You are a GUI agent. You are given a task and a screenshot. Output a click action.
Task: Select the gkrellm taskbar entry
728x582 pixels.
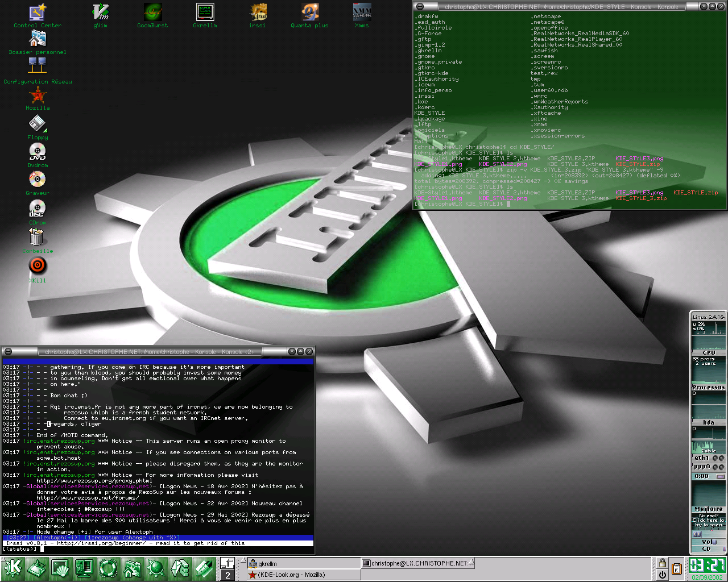[x=304, y=564]
